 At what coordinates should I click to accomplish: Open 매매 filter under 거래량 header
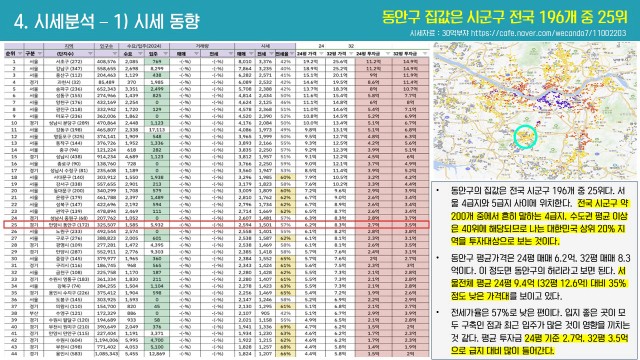[196, 54]
